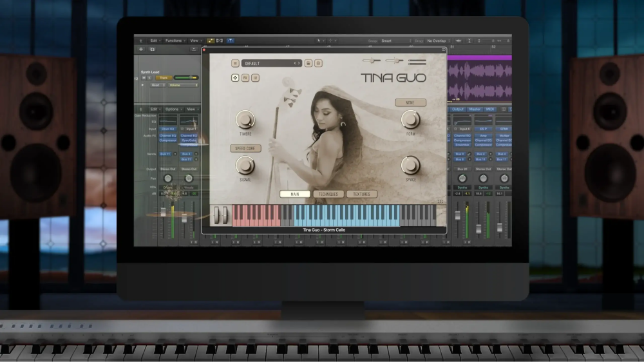The image size is (644, 362).
Task: Open the Read automation mode dropdown
Action: (x=157, y=85)
